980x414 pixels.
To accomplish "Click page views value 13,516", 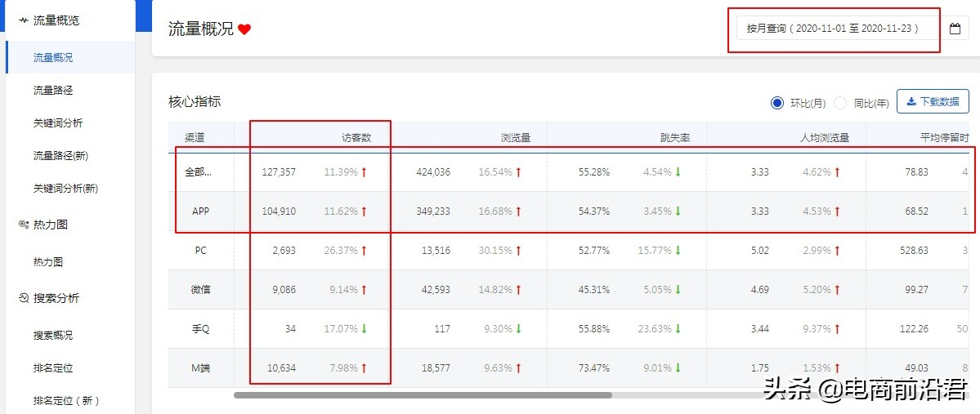I will tap(436, 251).
